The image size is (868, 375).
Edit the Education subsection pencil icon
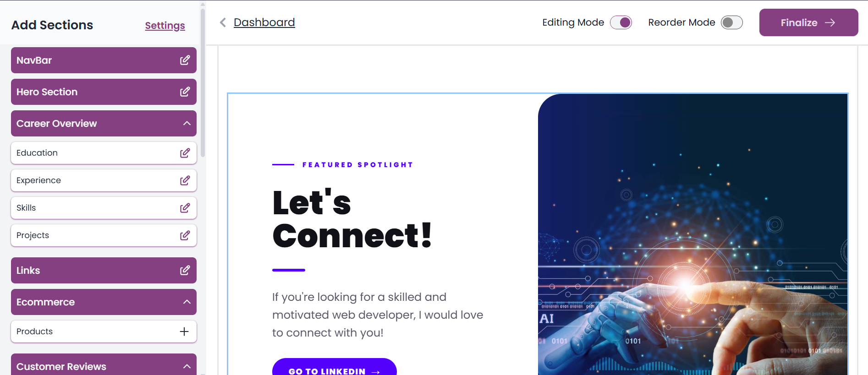(185, 152)
